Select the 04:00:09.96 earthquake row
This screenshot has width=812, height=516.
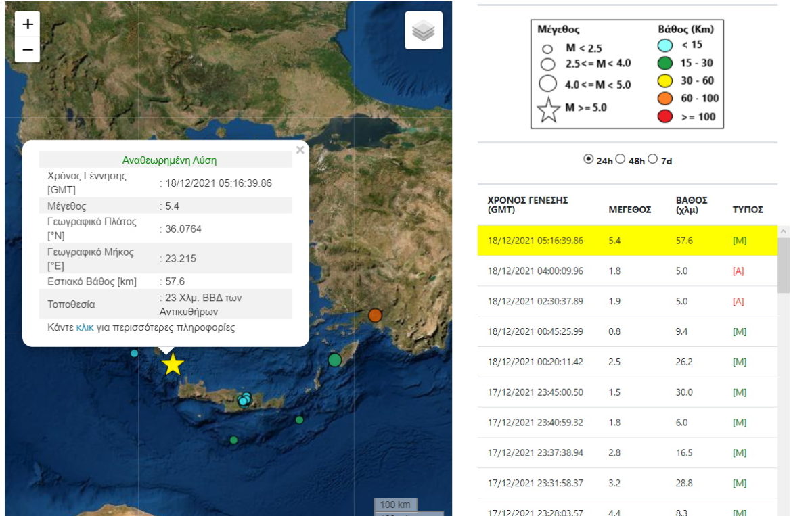click(627, 271)
